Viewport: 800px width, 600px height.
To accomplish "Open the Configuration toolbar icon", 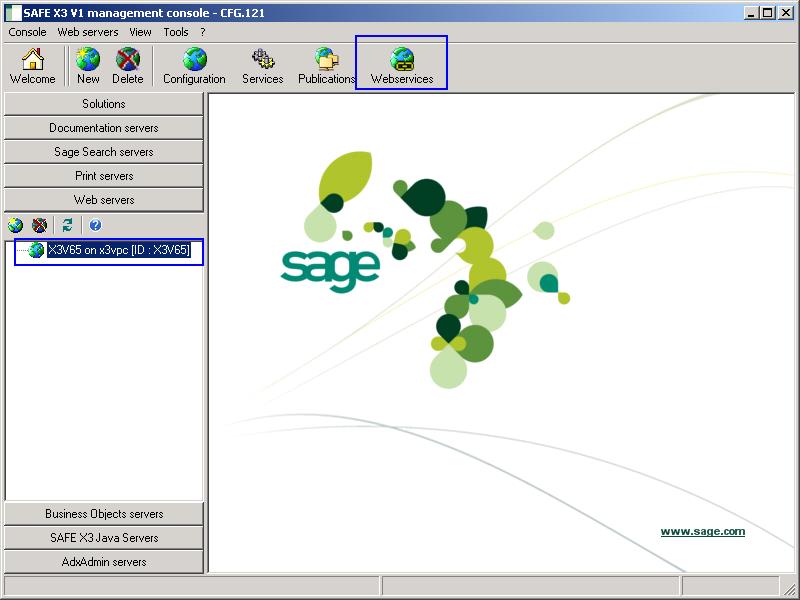I will [x=194, y=66].
